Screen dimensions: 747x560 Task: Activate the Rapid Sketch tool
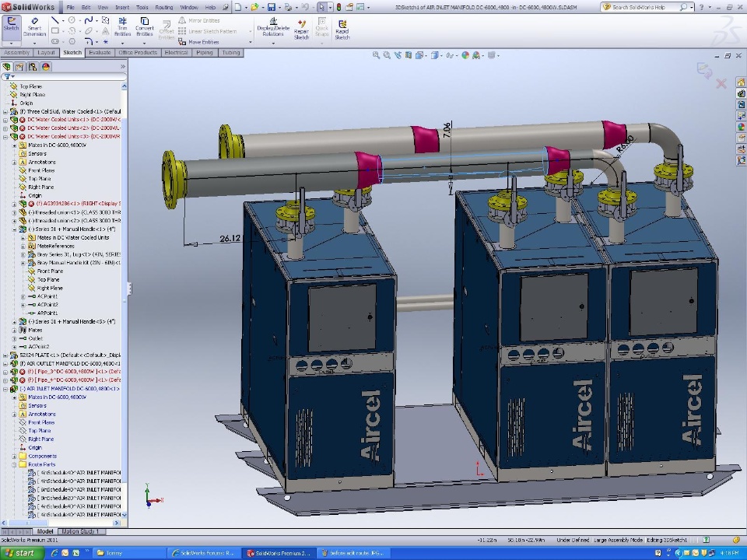342,29
